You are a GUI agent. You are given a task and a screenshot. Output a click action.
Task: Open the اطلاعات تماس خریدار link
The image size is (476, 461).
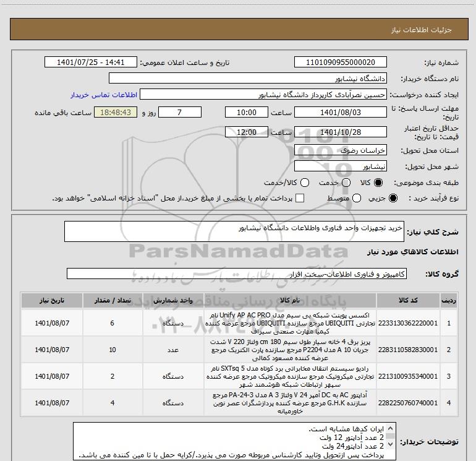[104, 95]
